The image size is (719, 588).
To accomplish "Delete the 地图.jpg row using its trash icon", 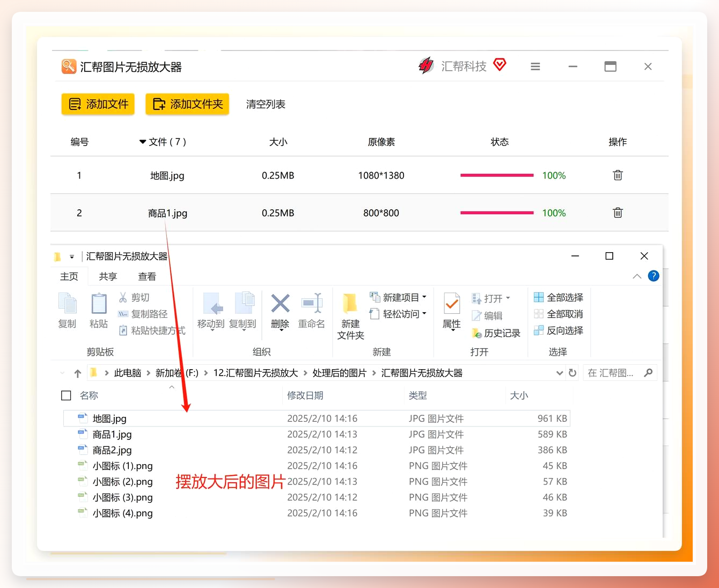I will click(x=618, y=175).
